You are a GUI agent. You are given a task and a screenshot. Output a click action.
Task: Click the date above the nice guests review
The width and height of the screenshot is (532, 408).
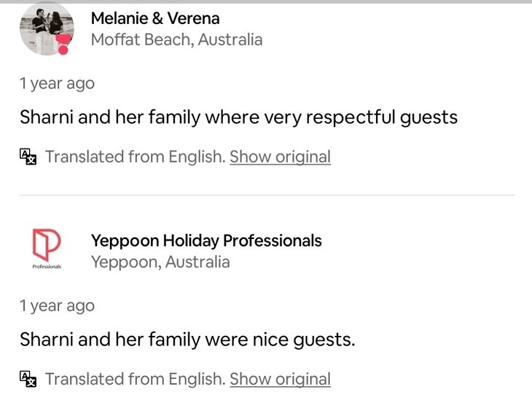pyautogui.click(x=57, y=305)
